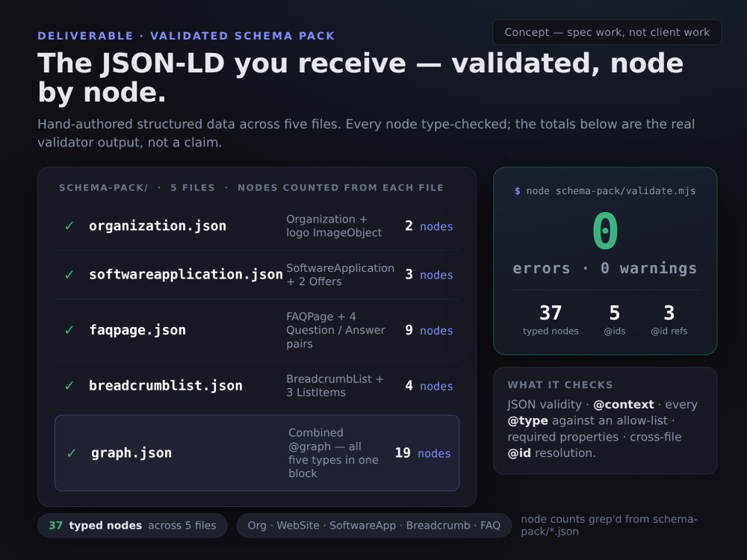Select the breadcrumblist.json file name
This screenshot has height=560, width=747.
point(166,386)
